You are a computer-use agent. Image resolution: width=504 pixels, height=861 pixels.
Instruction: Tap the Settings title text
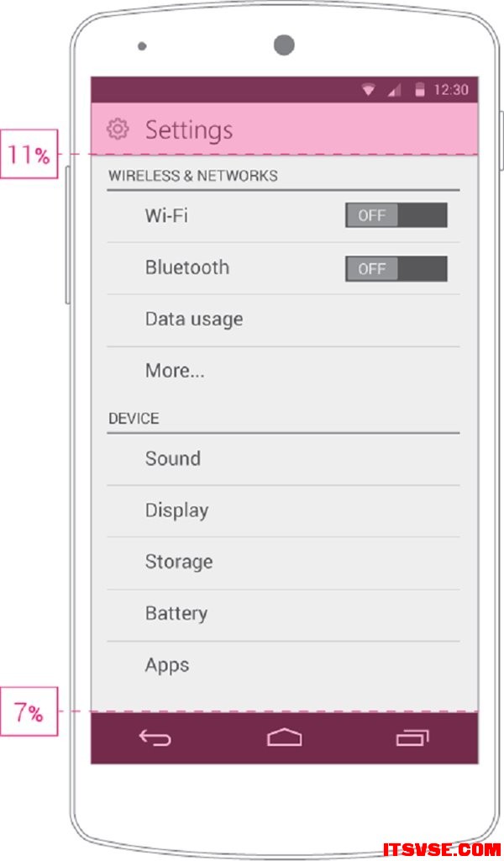189,130
